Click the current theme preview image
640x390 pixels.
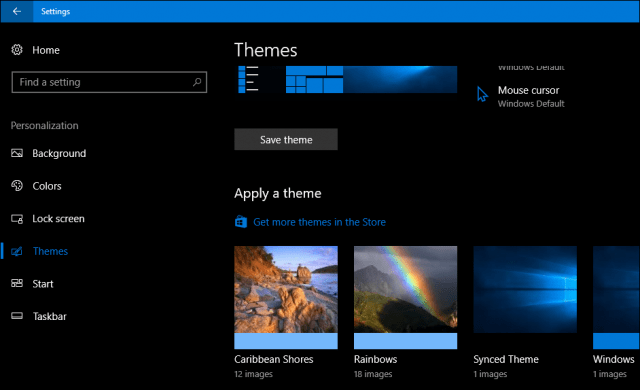[x=346, y=80]
